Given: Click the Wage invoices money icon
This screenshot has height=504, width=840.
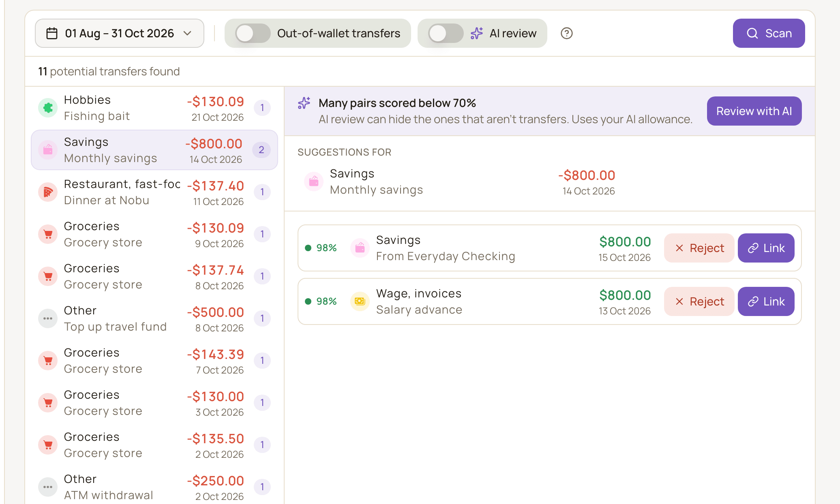Looking at the screenshot, I should (x=360, y=301).
